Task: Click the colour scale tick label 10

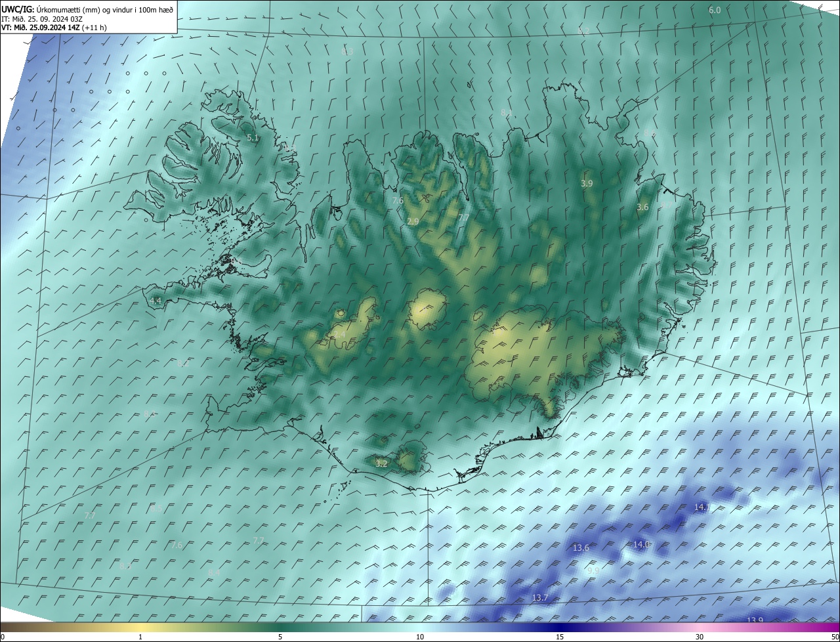Action: point(420,637)
